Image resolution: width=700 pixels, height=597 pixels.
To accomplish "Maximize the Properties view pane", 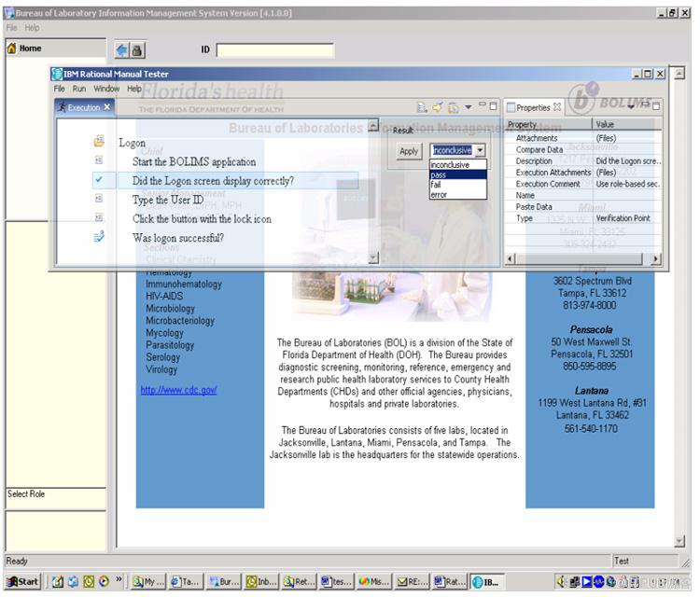I will pos(656,106).
